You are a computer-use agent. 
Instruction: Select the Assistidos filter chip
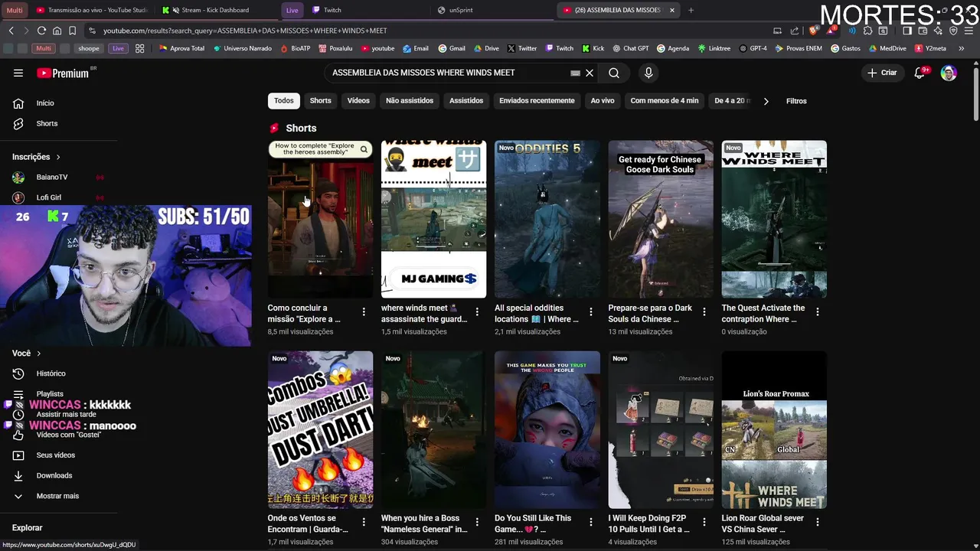tap(466, 101)
